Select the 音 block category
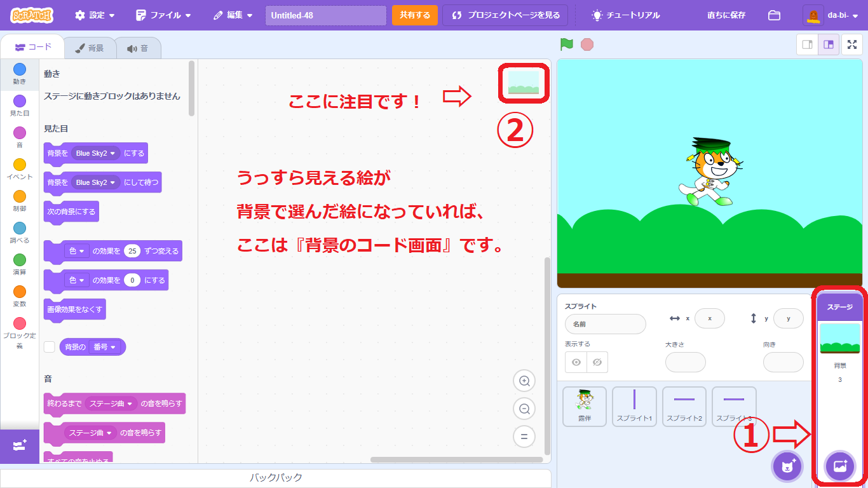The height and width of the screenshot is (488, 868). (x=20, y=138)
